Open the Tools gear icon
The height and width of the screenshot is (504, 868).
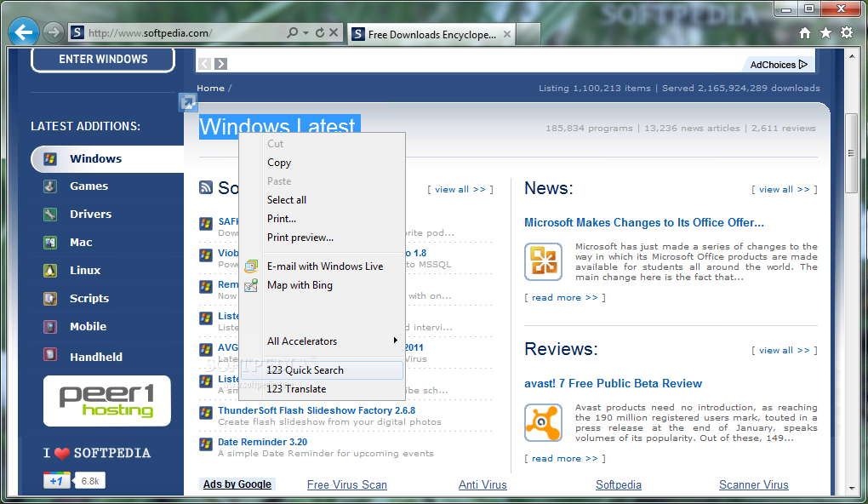pos(847,33)
